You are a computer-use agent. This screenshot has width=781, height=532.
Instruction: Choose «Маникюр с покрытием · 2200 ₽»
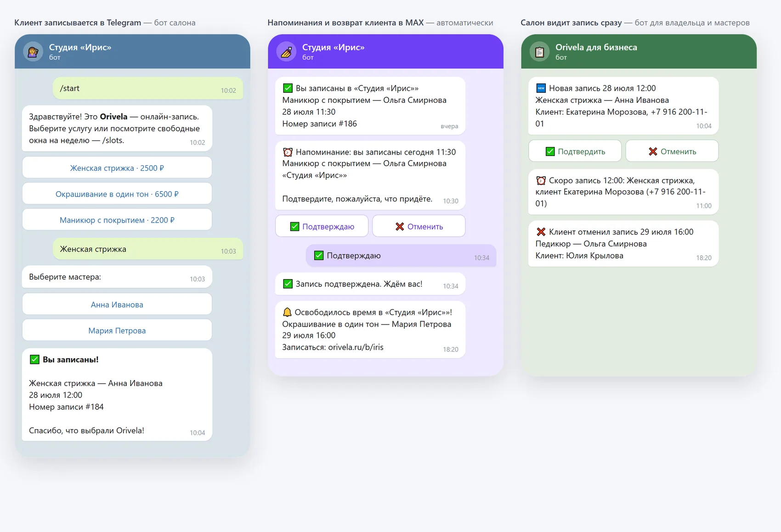pyautogui.click(x=117, y=220)
